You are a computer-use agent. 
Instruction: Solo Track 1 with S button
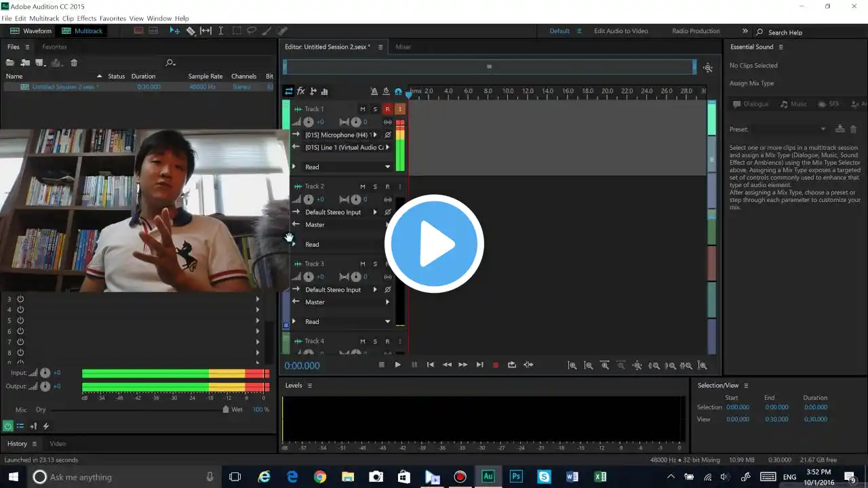(x=375, y=109)
